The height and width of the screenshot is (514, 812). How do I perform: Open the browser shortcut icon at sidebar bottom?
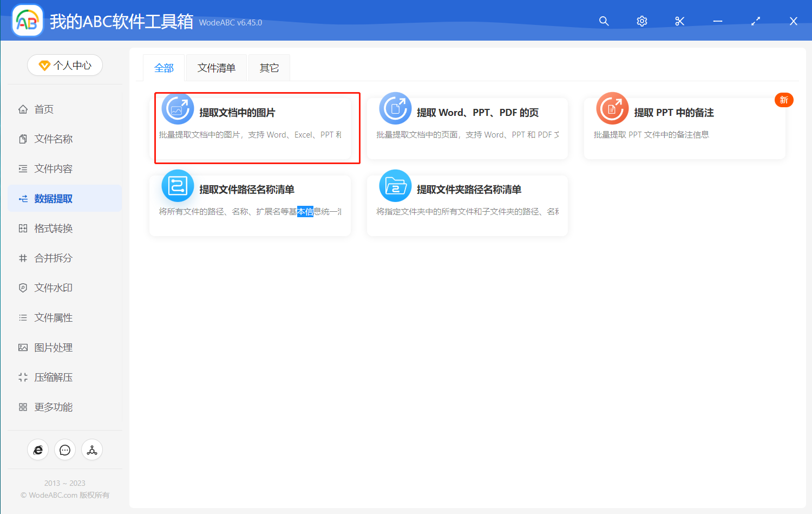coord(38,450)
